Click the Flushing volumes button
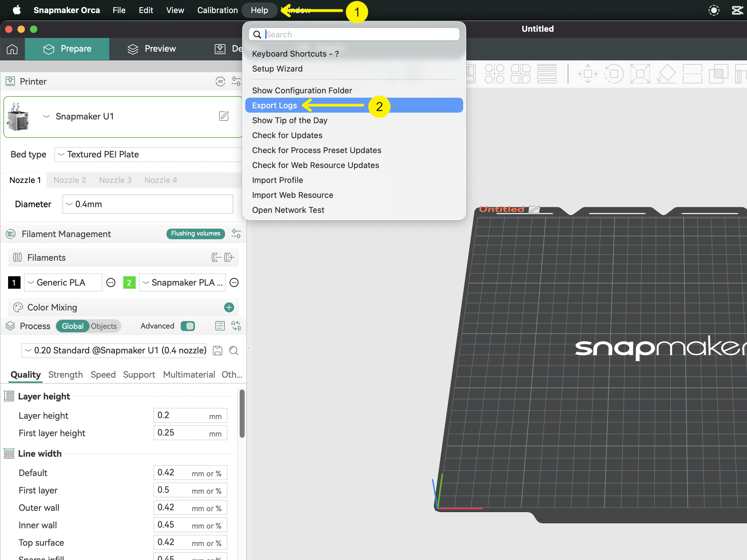The height and width of the screenshot is (560, 747). click(195, 234)
